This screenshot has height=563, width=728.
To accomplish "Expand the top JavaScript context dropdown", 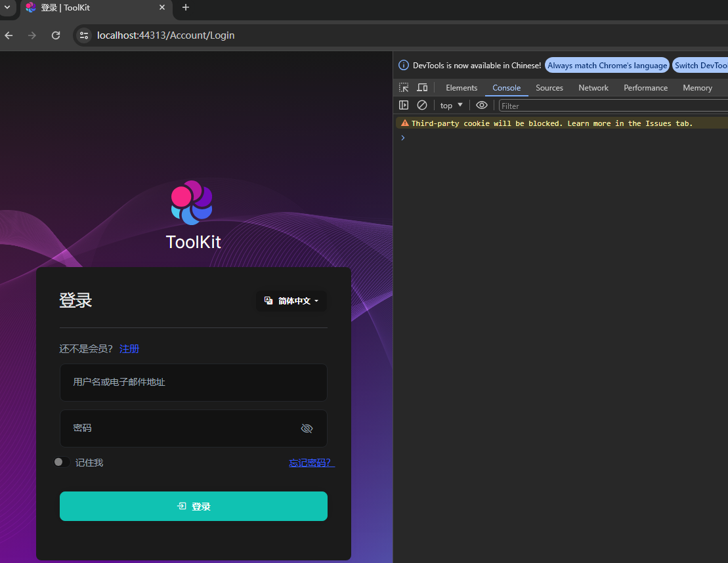I will [x=452, y=106].
